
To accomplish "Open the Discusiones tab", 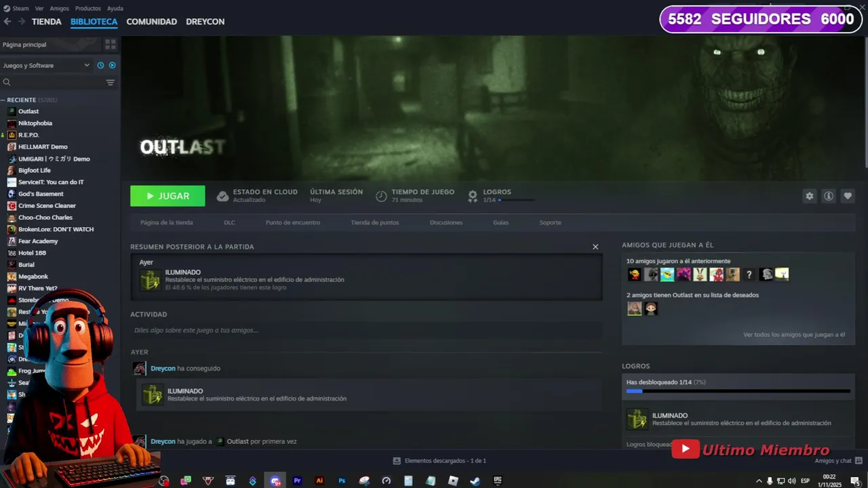I will click(x=446, y=222).
